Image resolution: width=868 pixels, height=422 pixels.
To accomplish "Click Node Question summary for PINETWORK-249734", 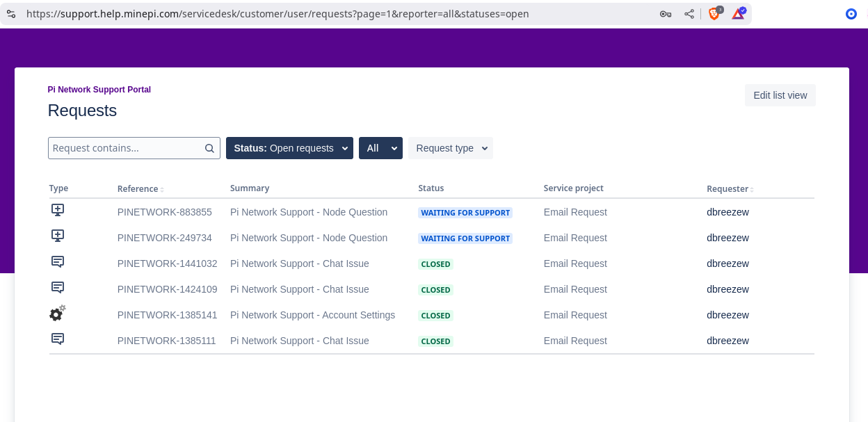I will pos(309,238).
